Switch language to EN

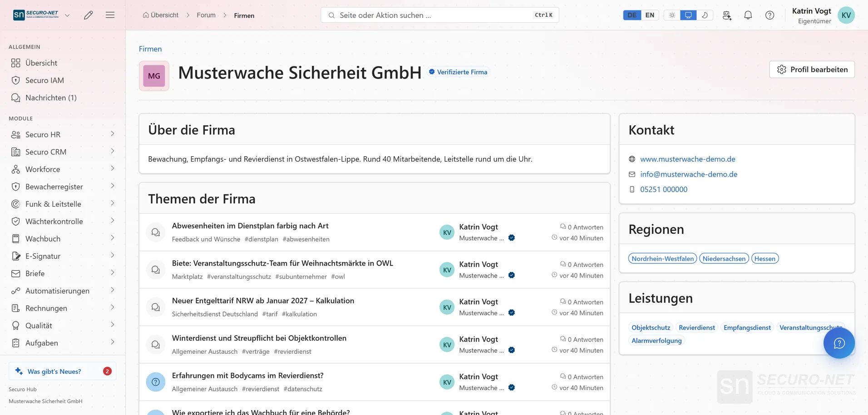650,15
